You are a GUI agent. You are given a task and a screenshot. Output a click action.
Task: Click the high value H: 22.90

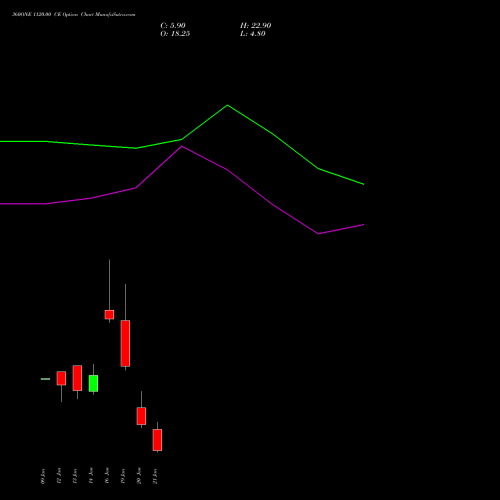point(255,26)
